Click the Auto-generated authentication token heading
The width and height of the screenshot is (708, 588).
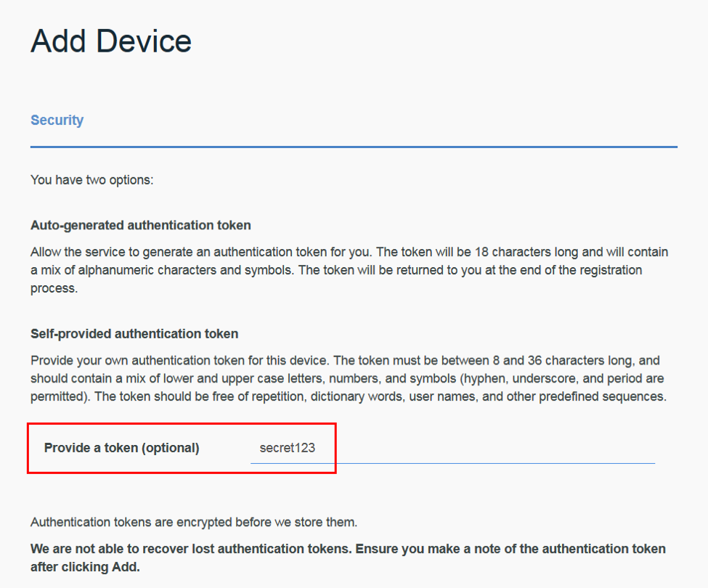[140, 225]
